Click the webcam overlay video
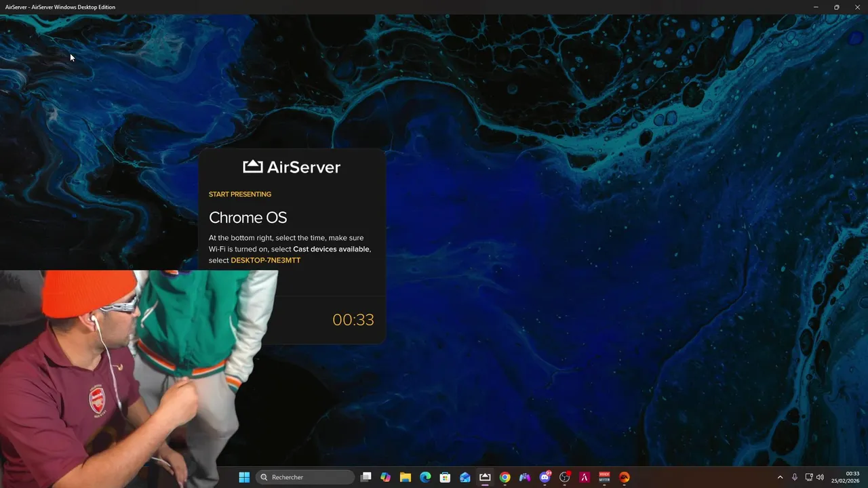The width and height of the screenshot is (868, 488). pos(139,379)
